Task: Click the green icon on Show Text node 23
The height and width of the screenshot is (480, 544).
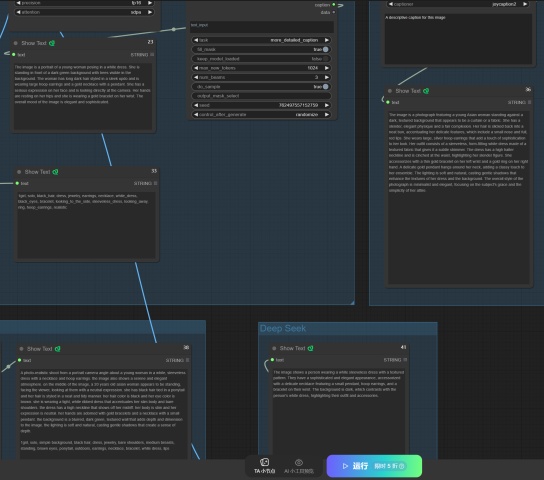Action: [x=52, y=43]
